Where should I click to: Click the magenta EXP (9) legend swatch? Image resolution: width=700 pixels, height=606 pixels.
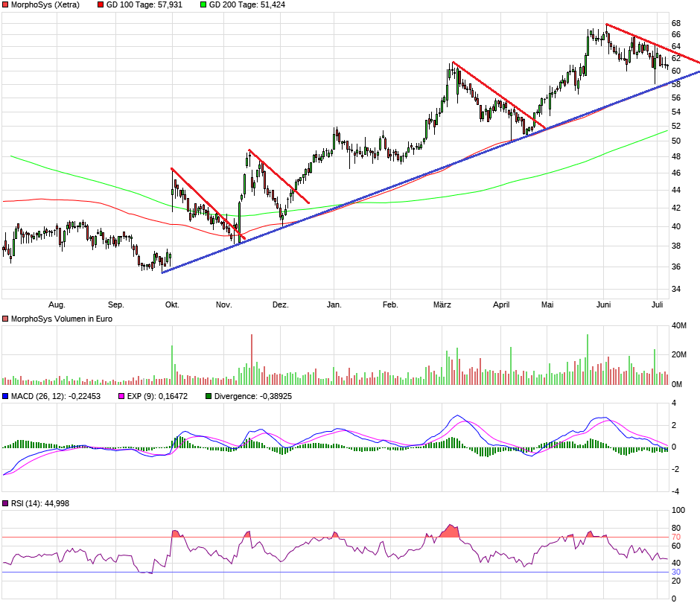click(121, 396)
